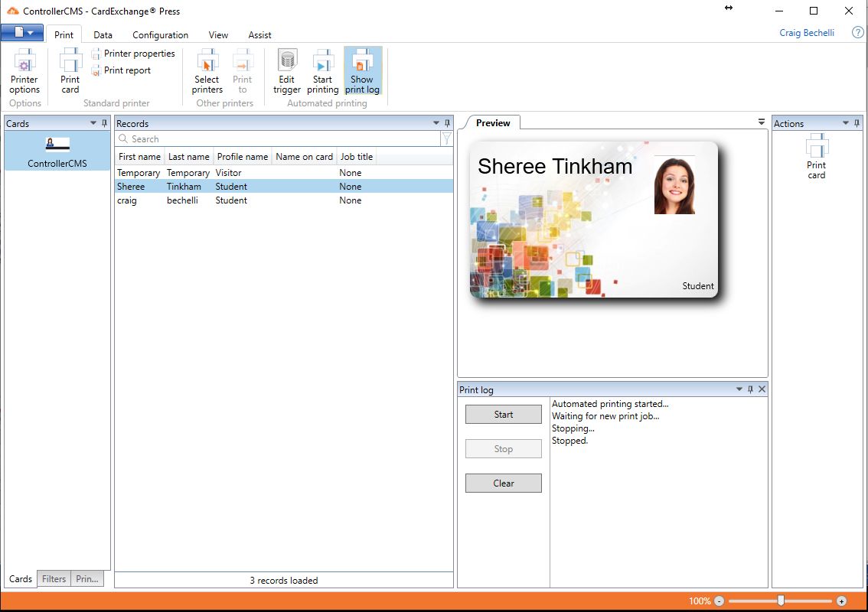868x612 pixels.
Task: Sort by the Profile name column header
Action: click(x=243, y=157)
